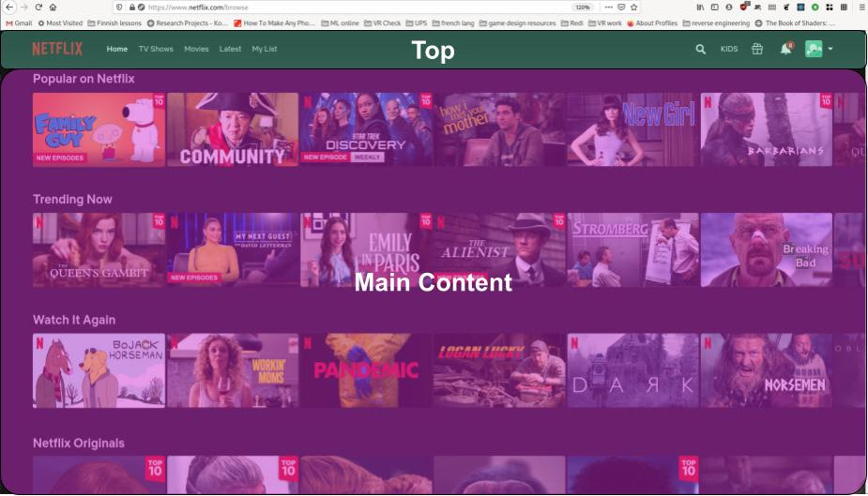Open The Queen's Gambit card
The height and width of the screenshot is (496, 868).
[99, 250]
